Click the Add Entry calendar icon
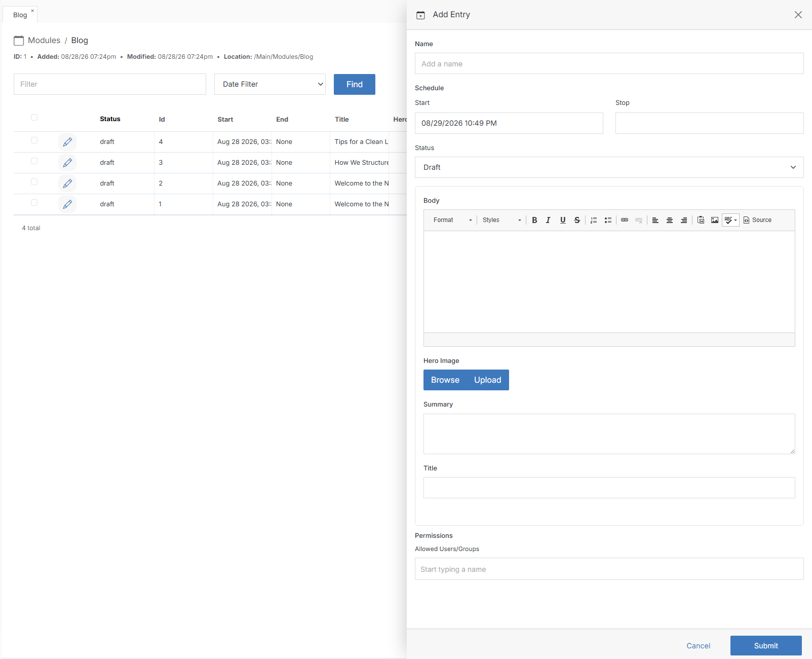This screenshot has height=659, width=812. [420, 15]
